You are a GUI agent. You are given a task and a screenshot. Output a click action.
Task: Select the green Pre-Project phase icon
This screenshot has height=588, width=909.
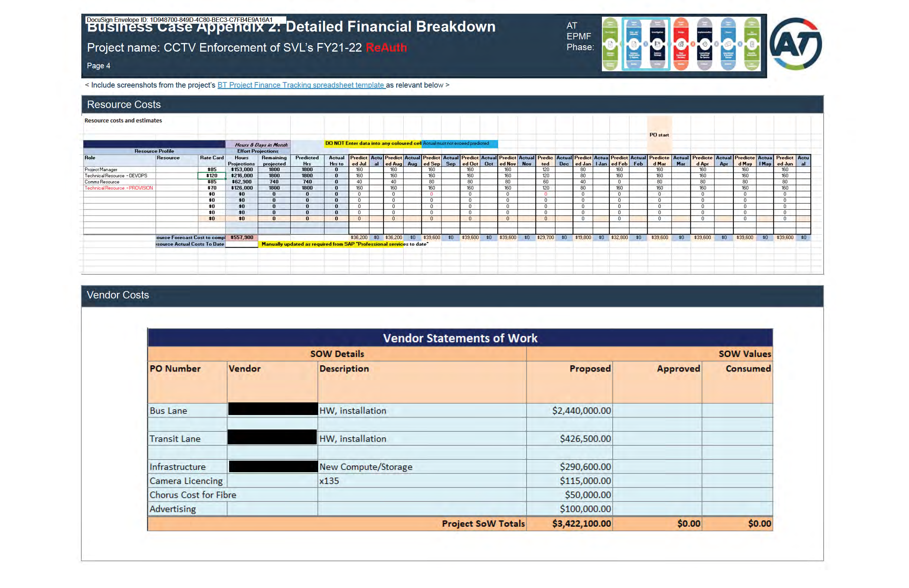pyautogui.click(x=610, y=44)
